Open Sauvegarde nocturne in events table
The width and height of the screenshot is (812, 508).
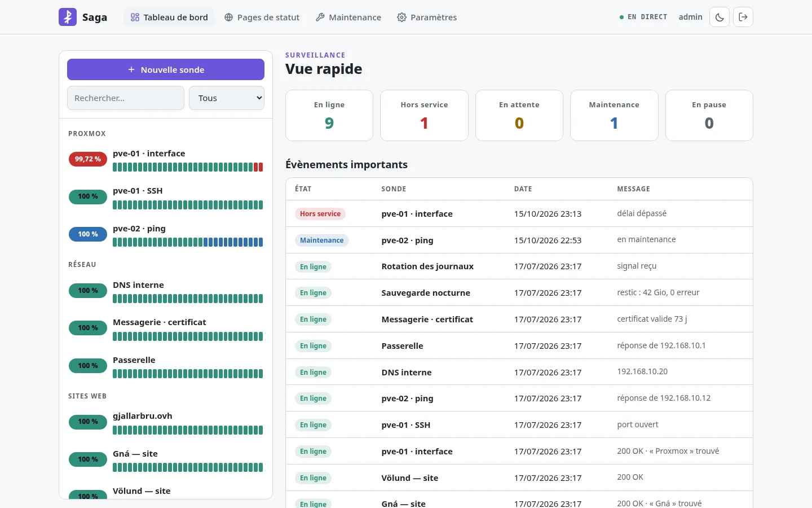pyautogui.click(x=426, y=293)
